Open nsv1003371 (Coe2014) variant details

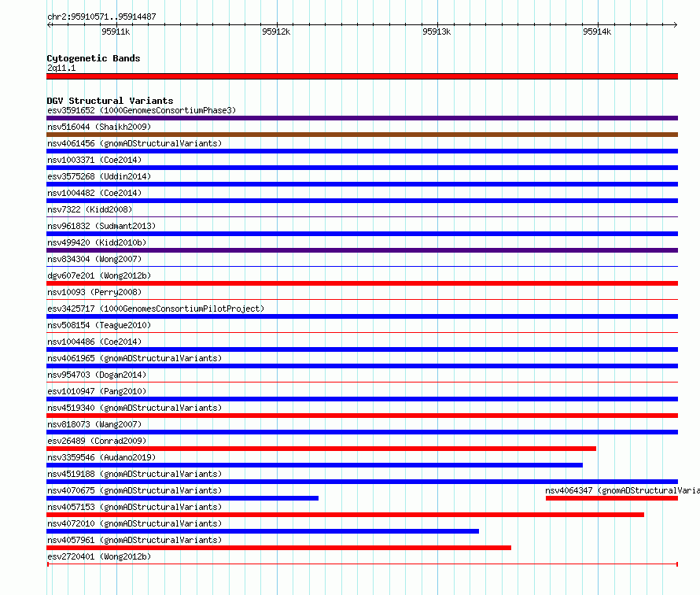(x=94, y=160)
